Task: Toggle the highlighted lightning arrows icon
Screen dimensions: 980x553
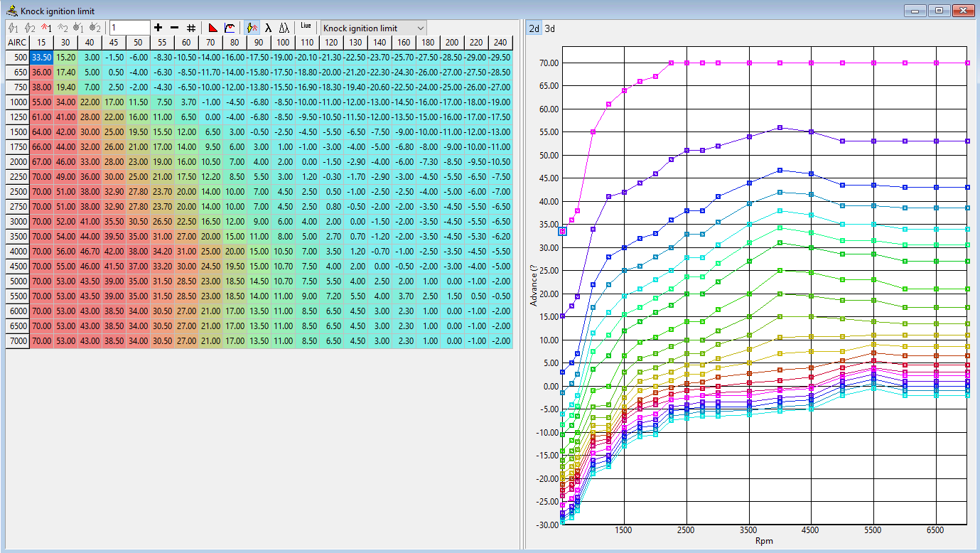Action: [x=252, y=28]
